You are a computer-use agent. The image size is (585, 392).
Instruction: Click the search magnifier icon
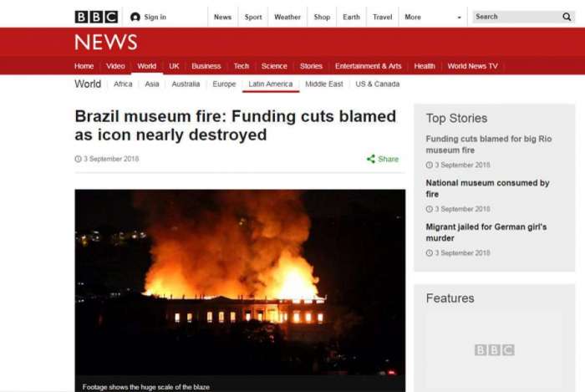(x=567, y=17)
